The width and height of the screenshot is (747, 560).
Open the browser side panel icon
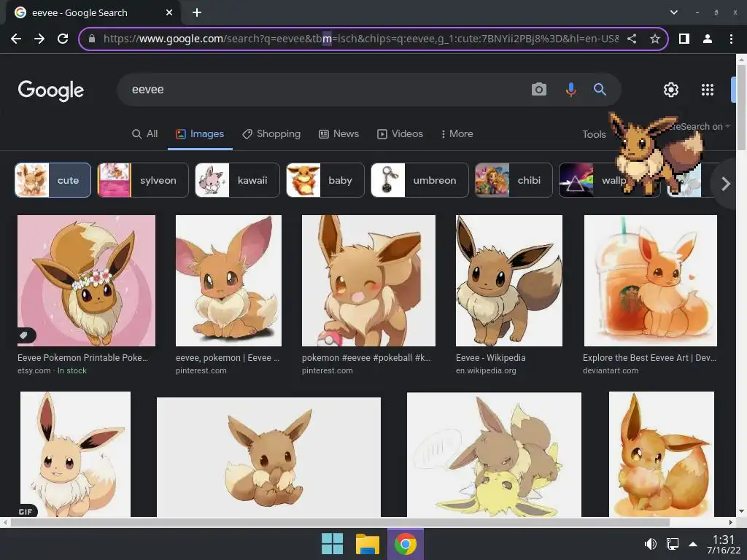pyautogui.click(x=684, y=39)
